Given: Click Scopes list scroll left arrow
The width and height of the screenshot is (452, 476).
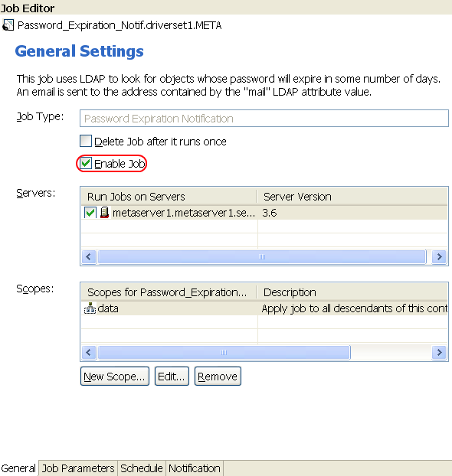Looking at the screenshot, I should pyautogui.click(x=89, y=353).
